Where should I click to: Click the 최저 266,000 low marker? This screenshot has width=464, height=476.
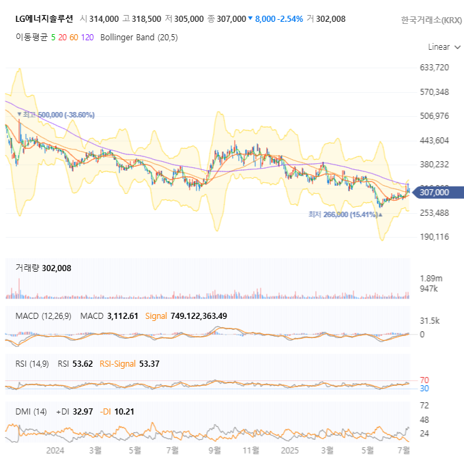click(345, 214)
